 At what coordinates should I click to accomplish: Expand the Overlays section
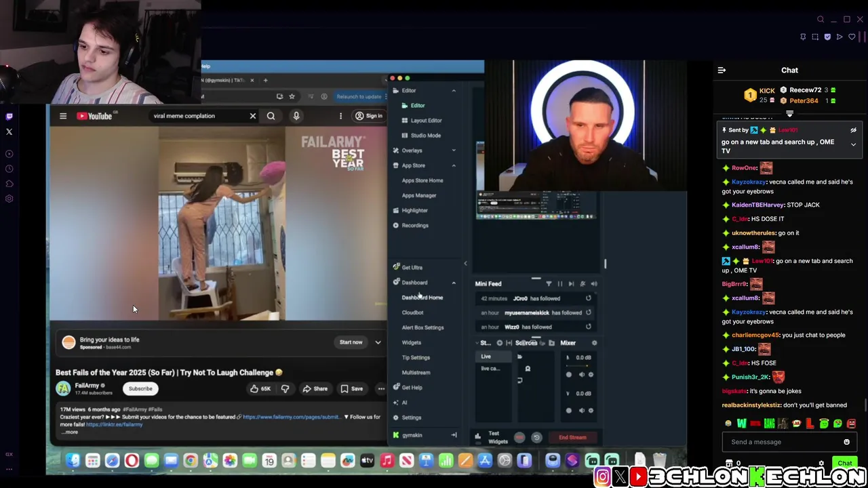(x=454, y=150)
